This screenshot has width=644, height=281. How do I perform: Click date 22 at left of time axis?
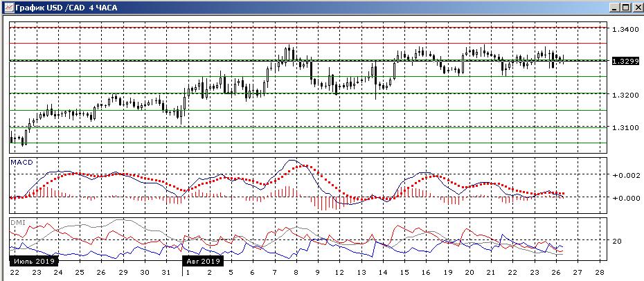click(15, 272)
